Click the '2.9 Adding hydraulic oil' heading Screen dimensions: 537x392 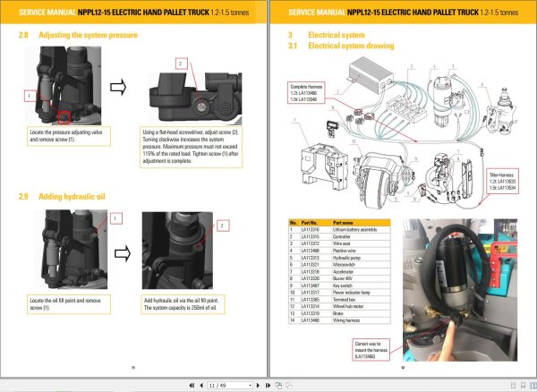62,197
